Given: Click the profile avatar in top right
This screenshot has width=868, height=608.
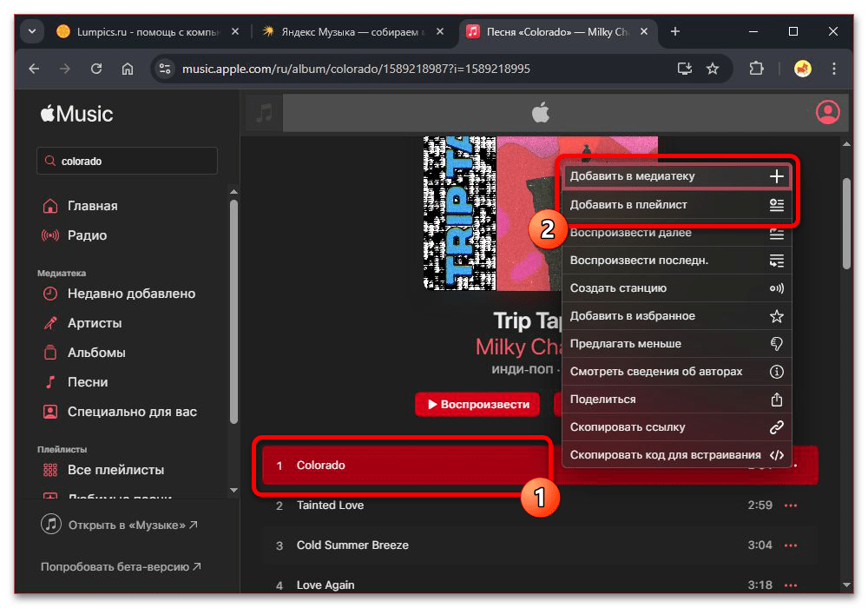Looking at the screenshot, I should point(827,111).
